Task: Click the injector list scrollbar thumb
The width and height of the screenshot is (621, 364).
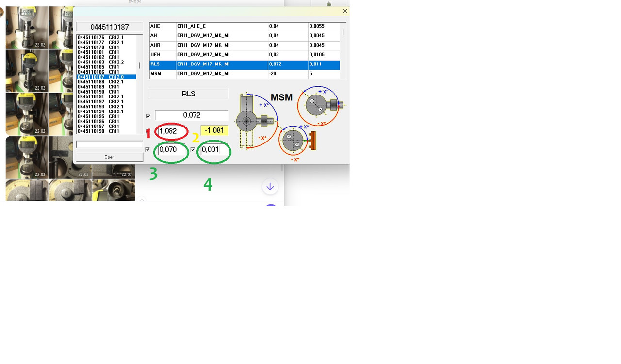Action: [x=140, y=65]
